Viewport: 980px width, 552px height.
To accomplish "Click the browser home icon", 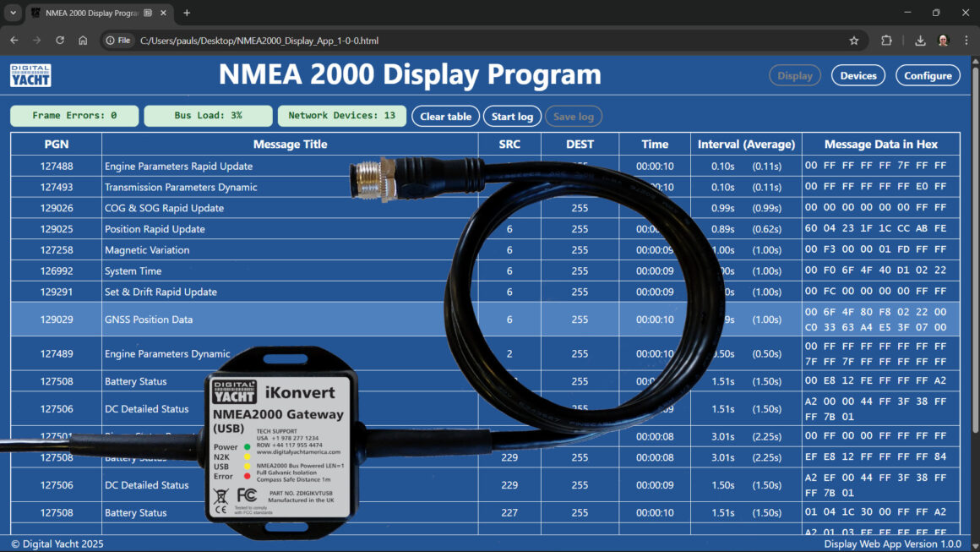I will click(x=84, y=40).
